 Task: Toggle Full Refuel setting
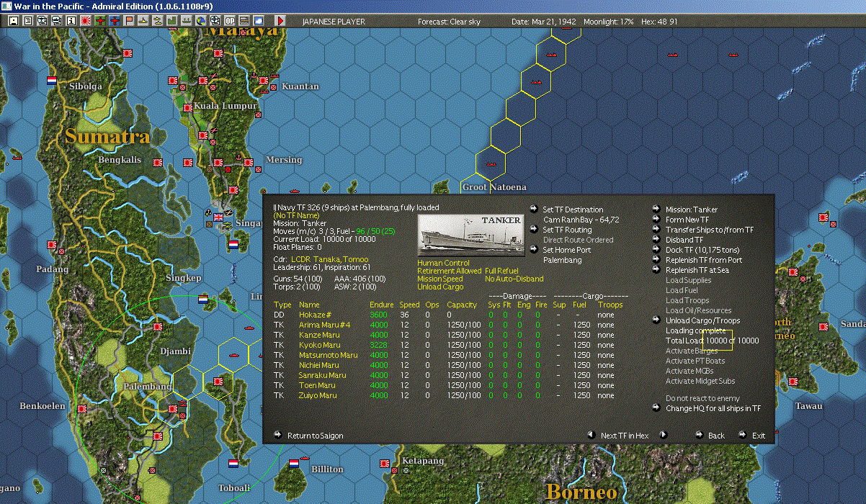pos(501,271)
